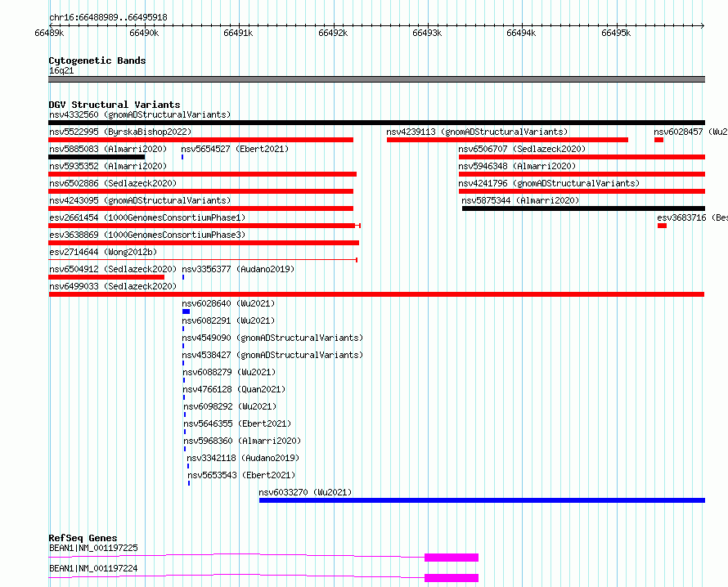Select the nsv5522995 ByrskaBishop2022 variant label
Screen dimensions: 728x587
click(x=120, y=132)
